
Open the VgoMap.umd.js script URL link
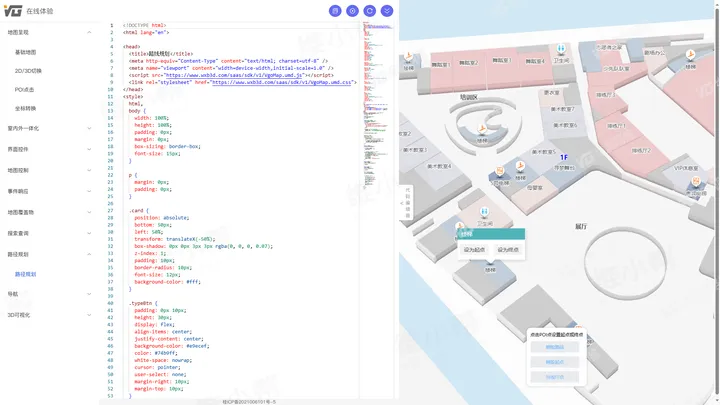pyautogui.click(x=233, y=75)
